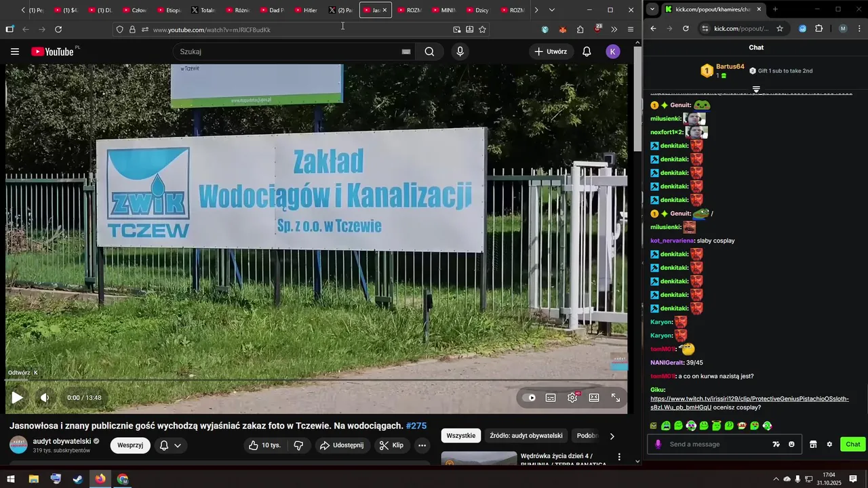Open the on-screen keyboard in search box
The height and width of the screenshot is (488, 868).
pyautogui.click(x=406, y=52)
